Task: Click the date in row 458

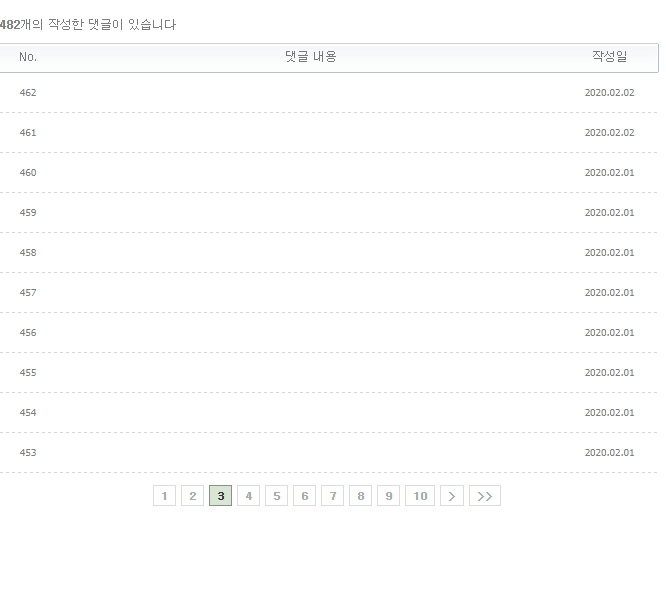Action: pos(610,253)
